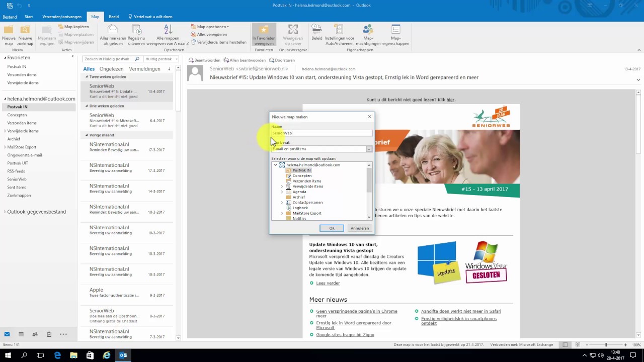Click Vertel wat u wilt doen box
The width and height of the screenshot is (644, 362).
click(x=150, y=17)
